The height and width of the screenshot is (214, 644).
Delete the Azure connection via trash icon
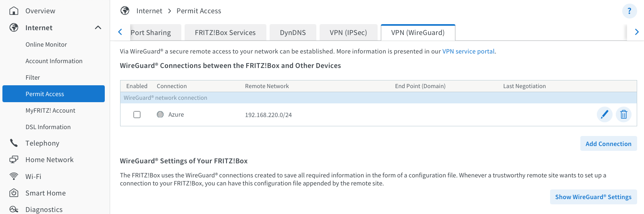click(623, 115)
